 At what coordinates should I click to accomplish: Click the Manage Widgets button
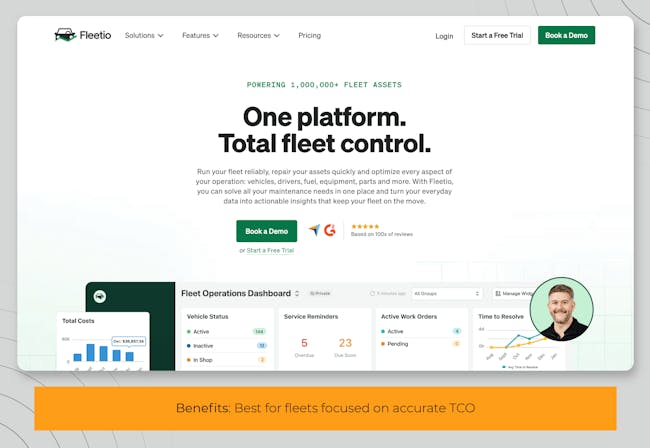(x=513, y=293)
